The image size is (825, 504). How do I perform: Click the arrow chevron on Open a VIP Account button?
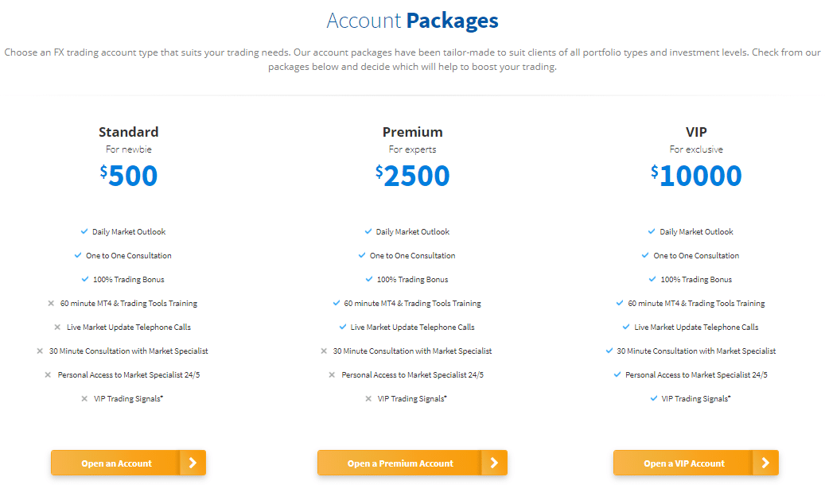tap(765, 463)
